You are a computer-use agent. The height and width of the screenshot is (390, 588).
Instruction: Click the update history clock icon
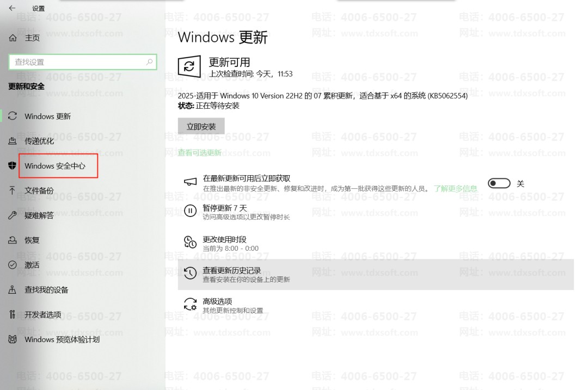point(190,273)
